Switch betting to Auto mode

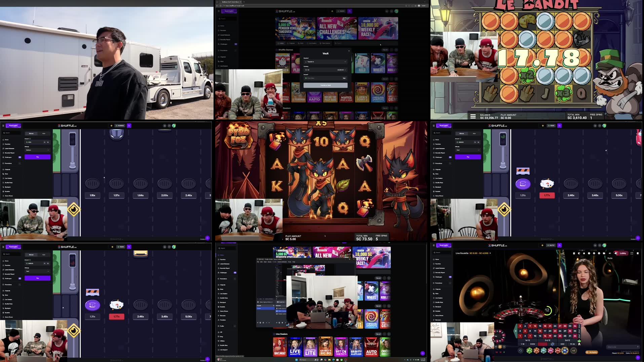[44, 134]
